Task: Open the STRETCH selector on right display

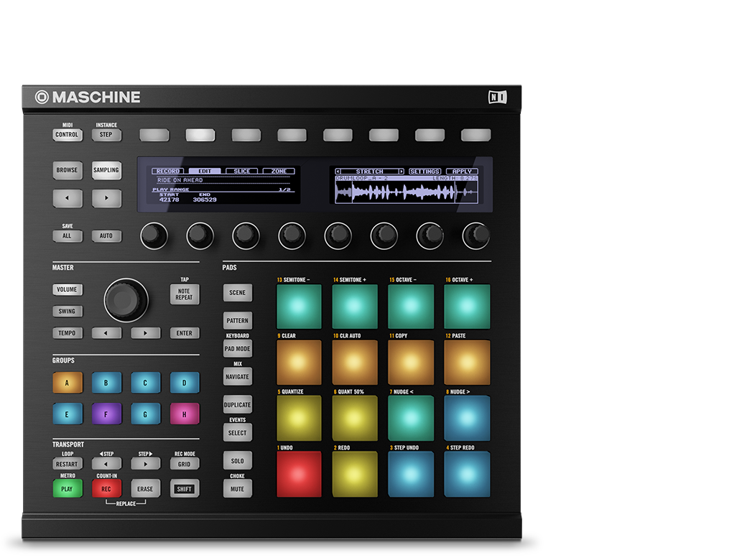Action: coord(370,171)
